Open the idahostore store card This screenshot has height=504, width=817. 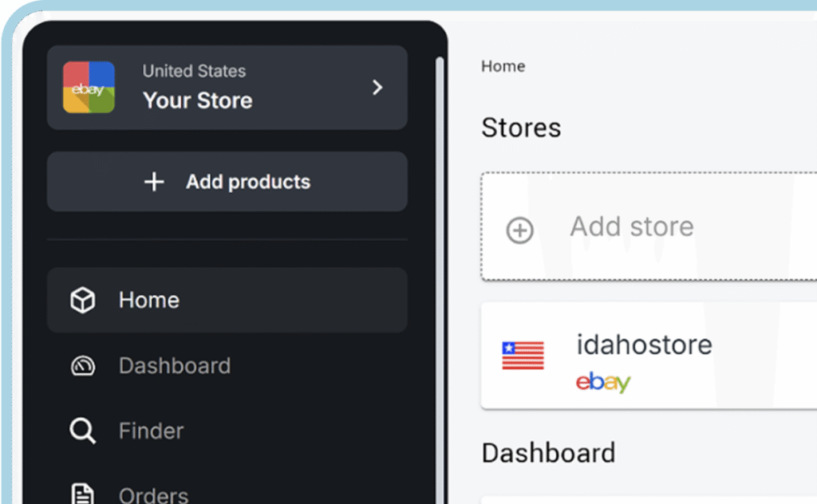coord(649,355)
